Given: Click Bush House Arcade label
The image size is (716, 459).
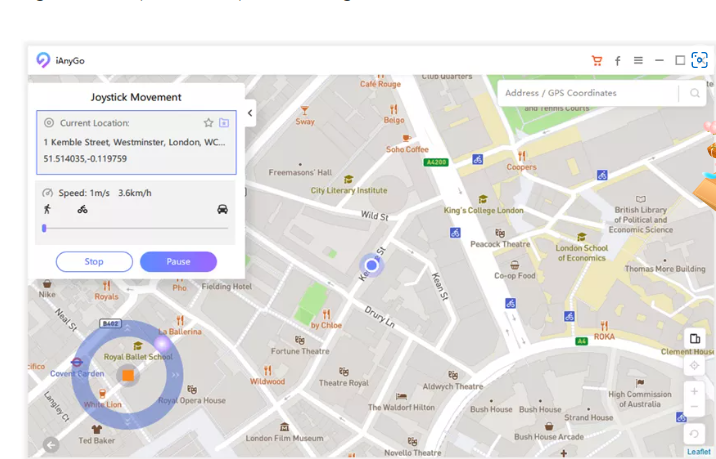Looking at the screenshot, I should point(549,437).
